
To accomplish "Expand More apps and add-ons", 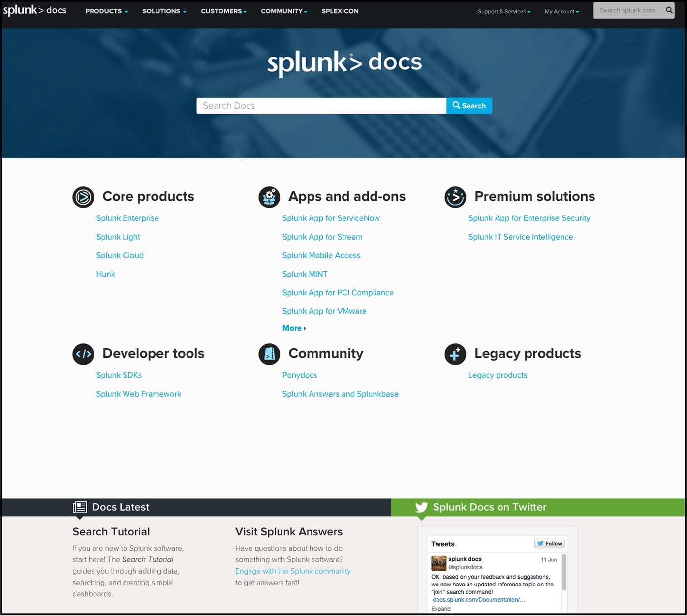I will point(294,328).
